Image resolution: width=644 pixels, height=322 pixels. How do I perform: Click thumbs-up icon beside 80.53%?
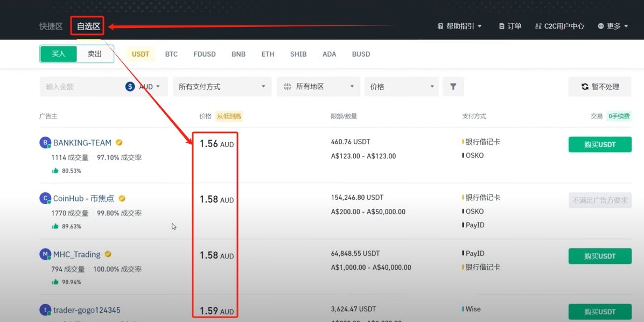(55, 171)
